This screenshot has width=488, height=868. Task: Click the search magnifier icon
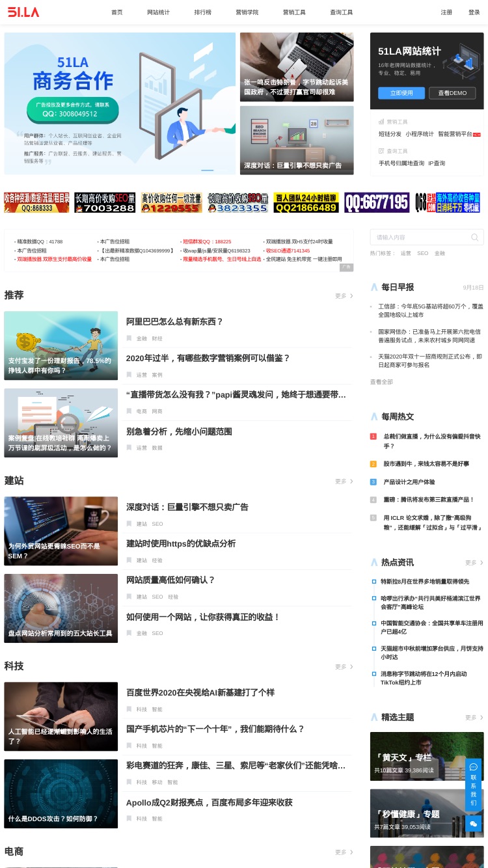pyautogui.click(x=475, y=237)
